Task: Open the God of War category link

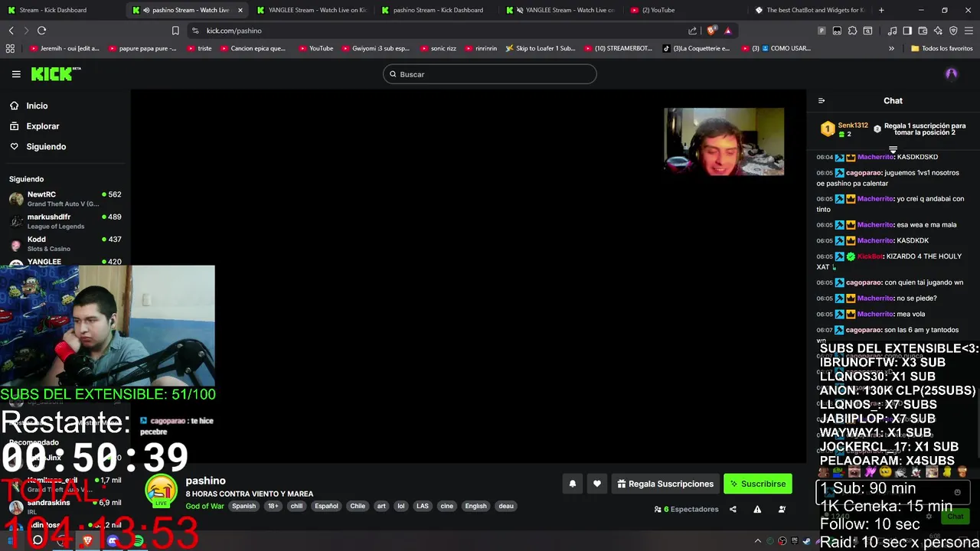Action: pyautogui.click(x=204, y=506)
